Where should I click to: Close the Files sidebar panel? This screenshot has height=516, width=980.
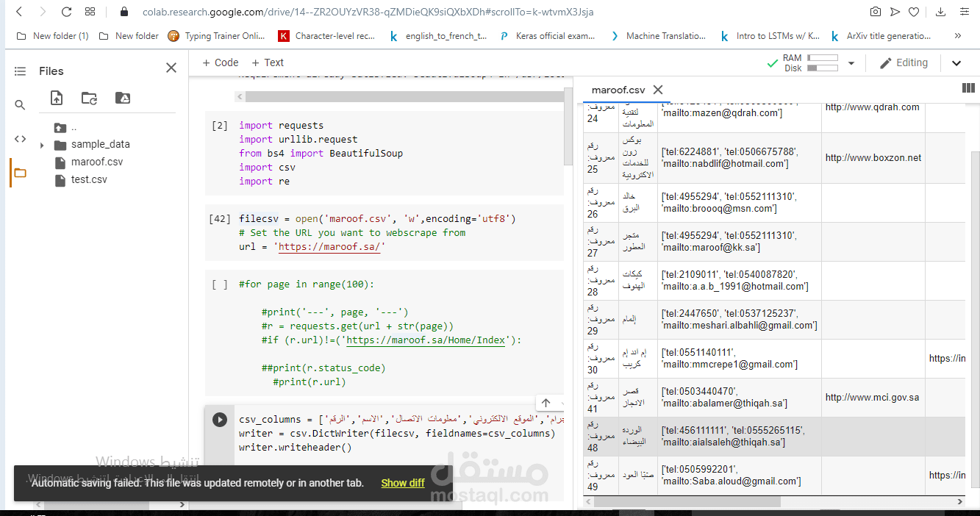pos(171,68)
